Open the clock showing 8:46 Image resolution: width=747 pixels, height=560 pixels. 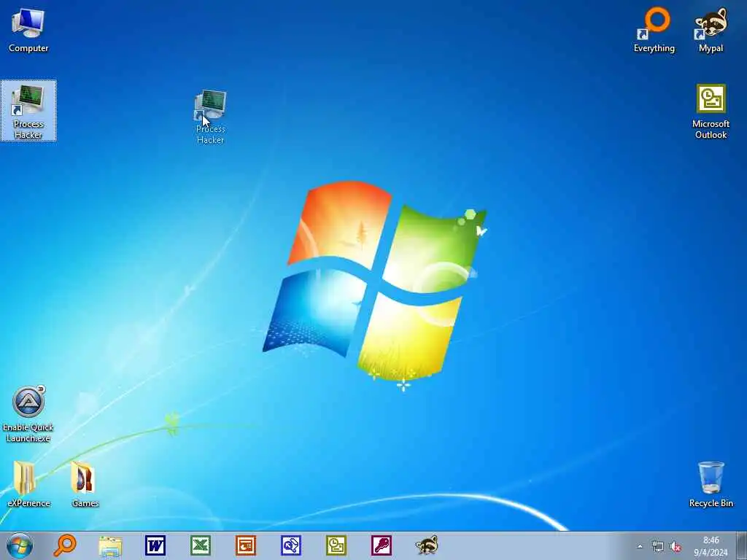[x=711, y=546]
